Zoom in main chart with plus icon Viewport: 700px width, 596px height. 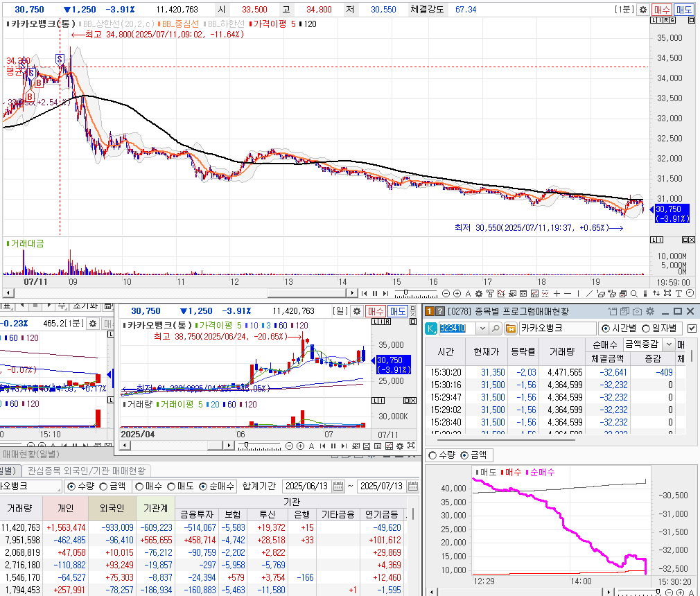457,293
